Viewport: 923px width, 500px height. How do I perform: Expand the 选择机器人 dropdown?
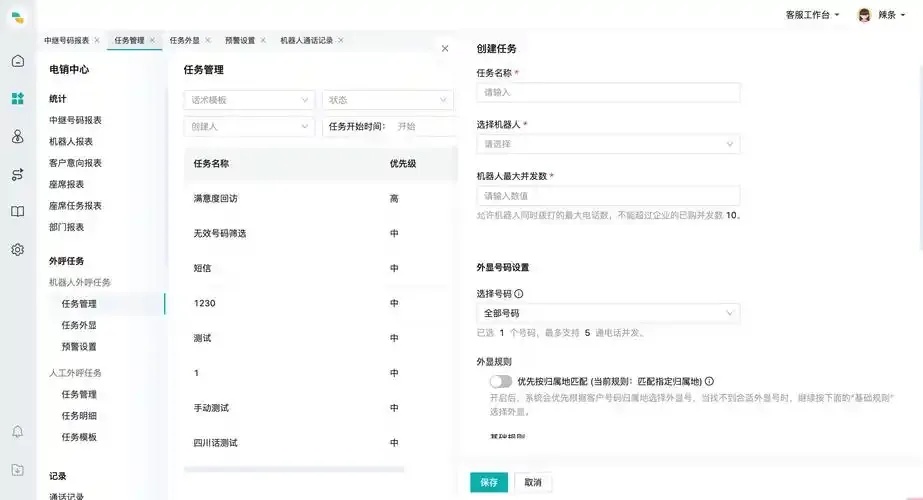(x=608, y=144)
